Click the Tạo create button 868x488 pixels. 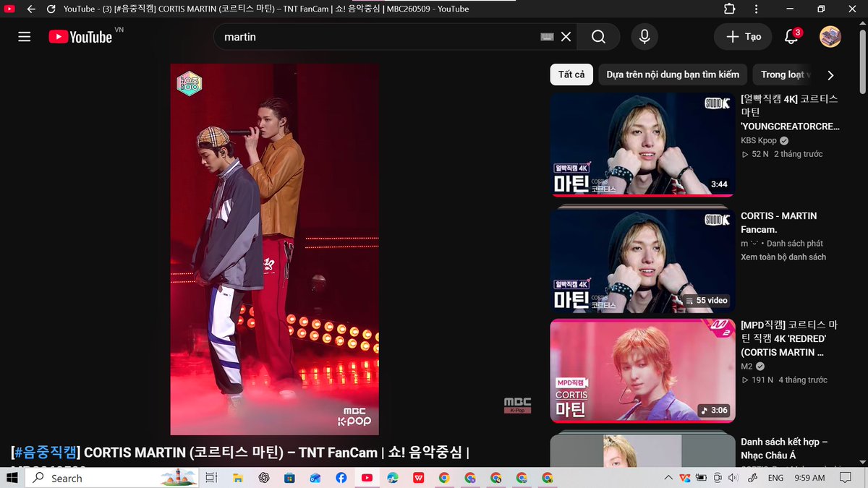tap(743, 37)
